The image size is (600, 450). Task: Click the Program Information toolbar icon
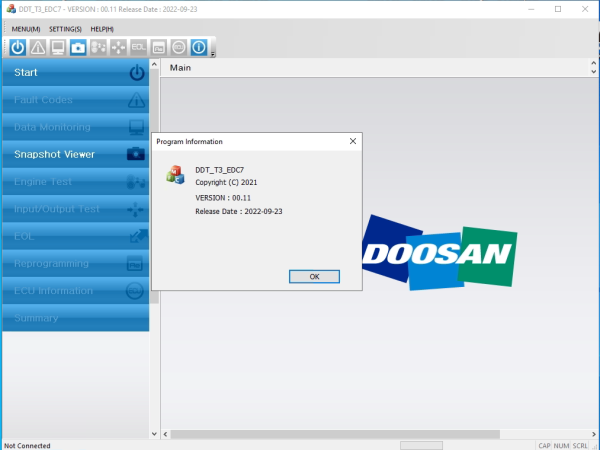pyautogui.click(x=199, y=47)
